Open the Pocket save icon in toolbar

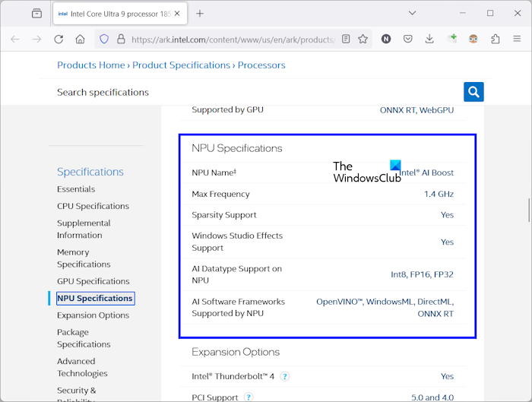(x=408, y=39)
